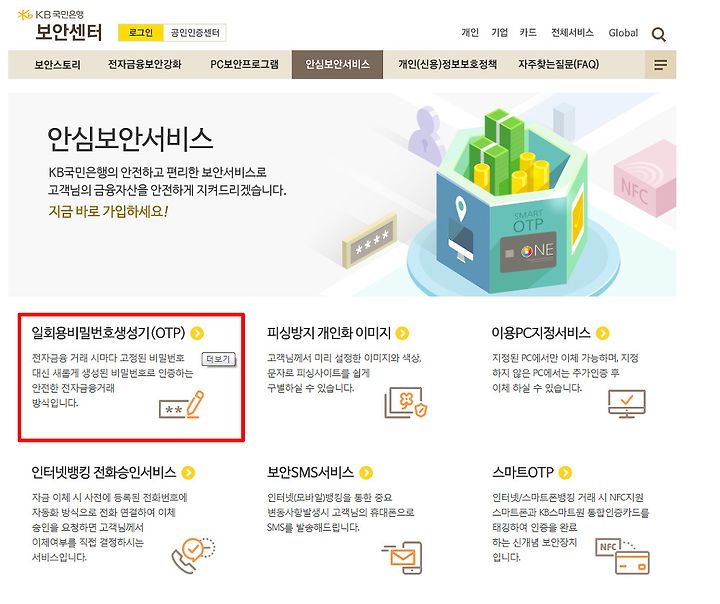
Task: Click the phishing prevention image shield icon
Action: [406, 402]
